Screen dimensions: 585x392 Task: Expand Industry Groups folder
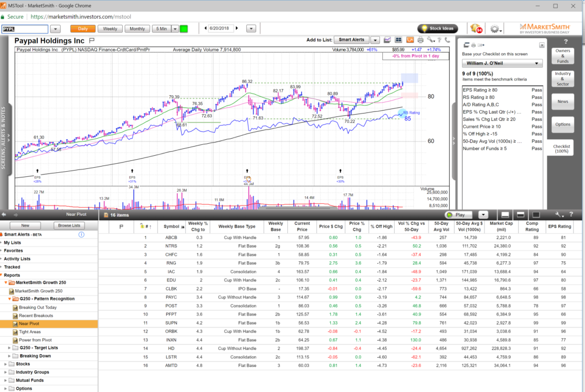[x=6, y=372]
